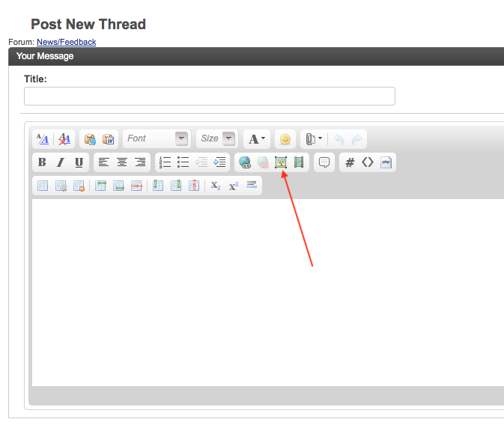Viewport: 504px width, 428px height.
Task: Click the Subscript button
Action: tap(215, 186)
